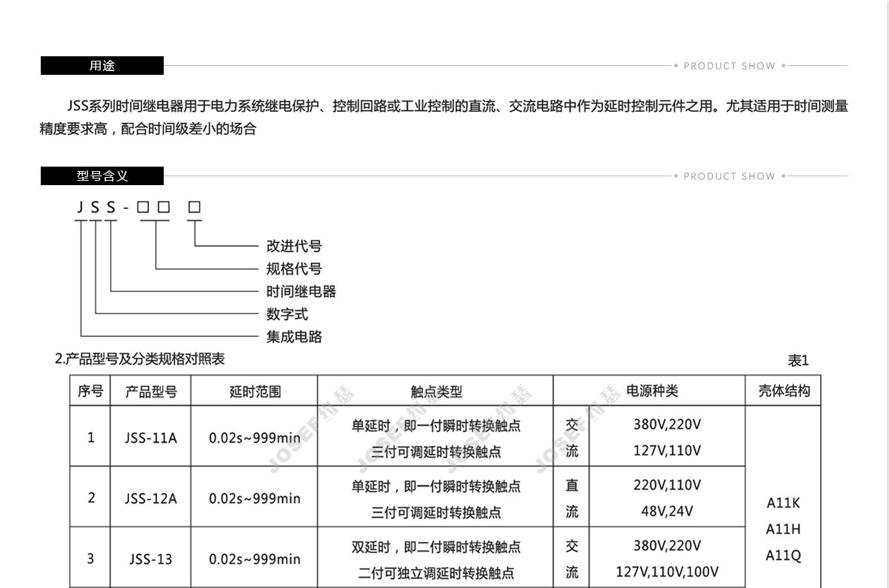
Task: Click the 48V,24V voltage cell
Action: click(x=667, y=511)
